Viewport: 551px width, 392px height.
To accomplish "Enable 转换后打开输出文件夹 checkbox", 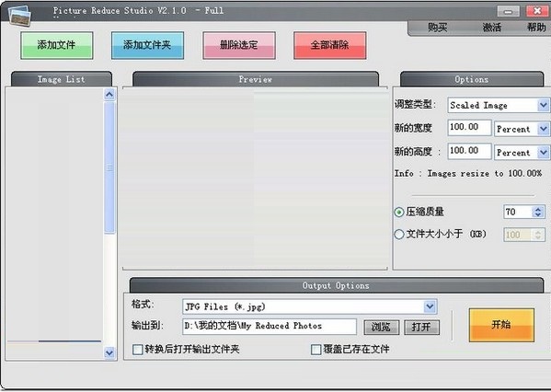I will [x=137, y=350].
